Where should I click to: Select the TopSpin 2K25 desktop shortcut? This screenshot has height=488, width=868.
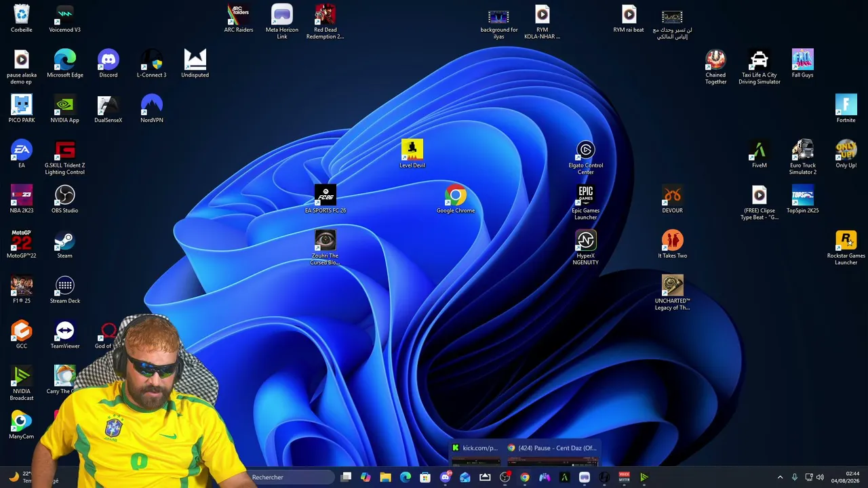click(x=803, y=199)
